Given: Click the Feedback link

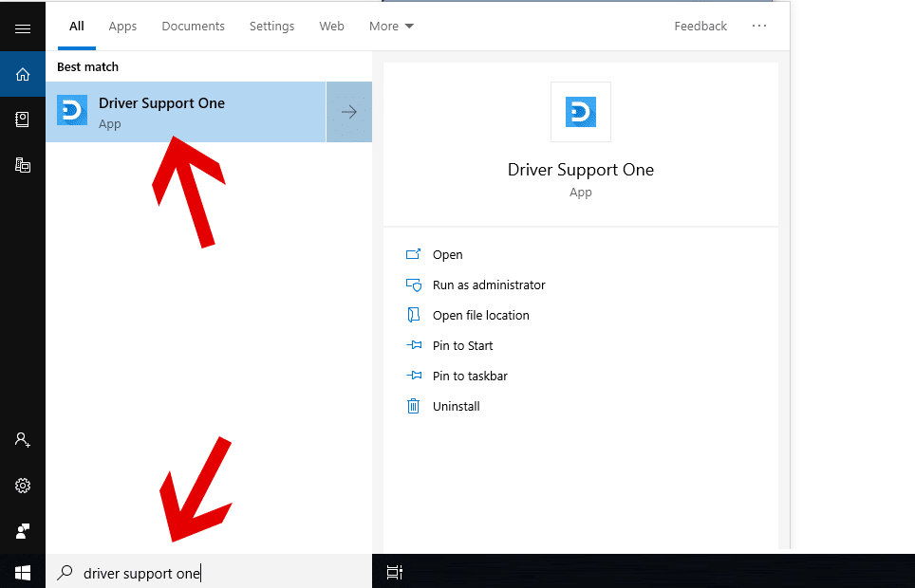Looking at the screenshot, I should click(x=700, y=27).
